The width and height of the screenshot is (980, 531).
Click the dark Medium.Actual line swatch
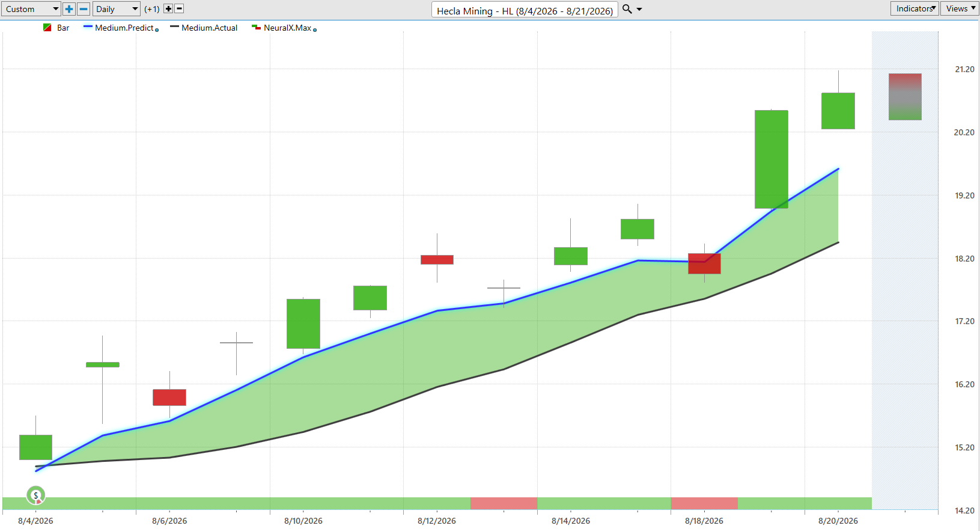click(174, 27)
